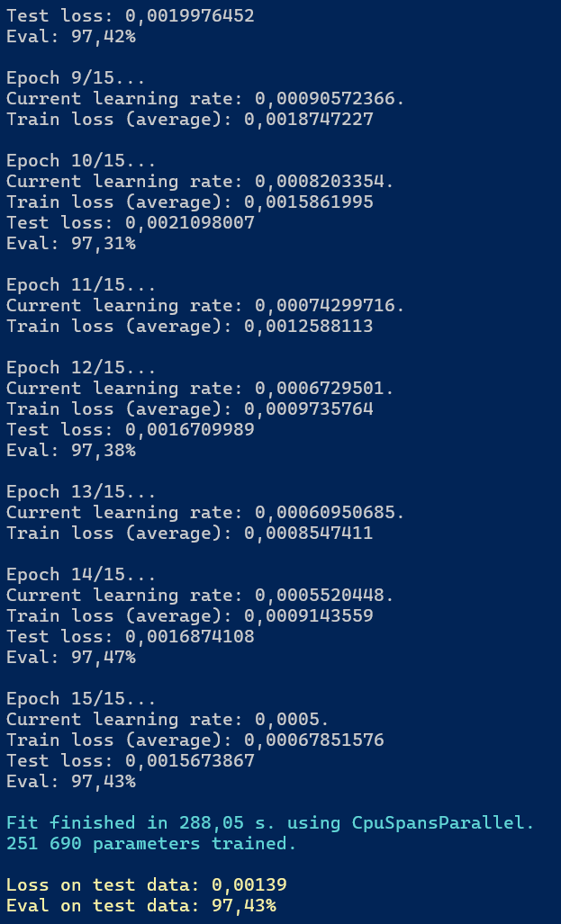Click the Eval 97,47% line

(71, 658)
